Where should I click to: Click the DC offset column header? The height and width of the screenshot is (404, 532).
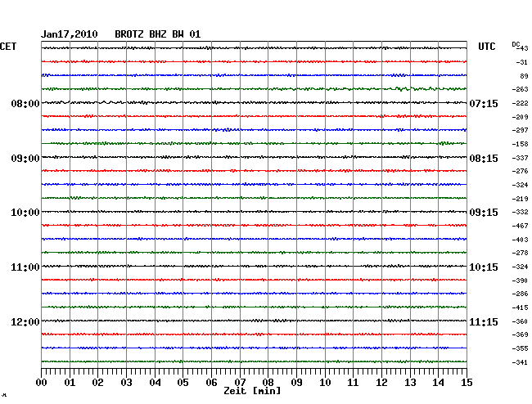(x=516, y=44)
